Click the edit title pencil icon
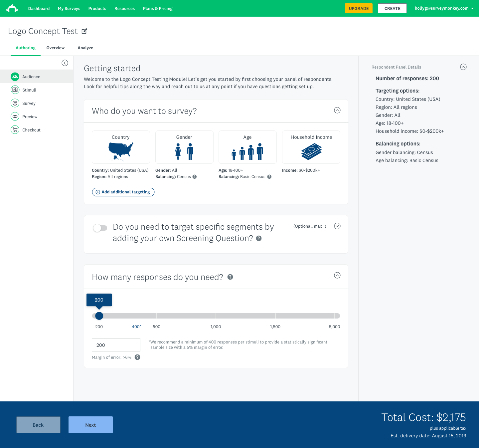479x448 pixels. [84, 31]
